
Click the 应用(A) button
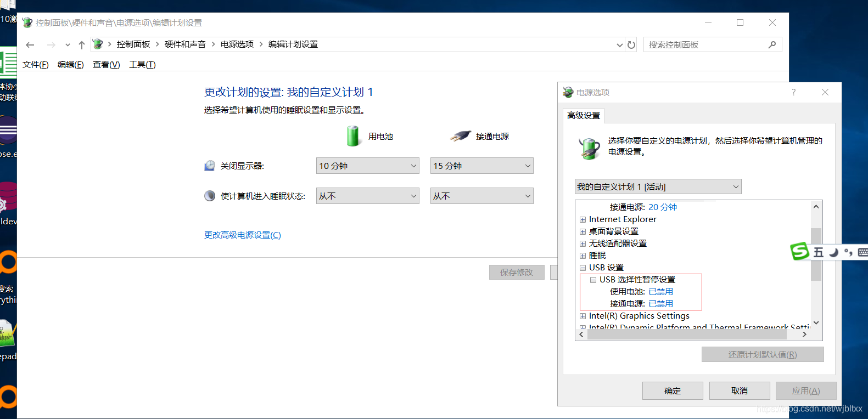click(x=806, y=390)
